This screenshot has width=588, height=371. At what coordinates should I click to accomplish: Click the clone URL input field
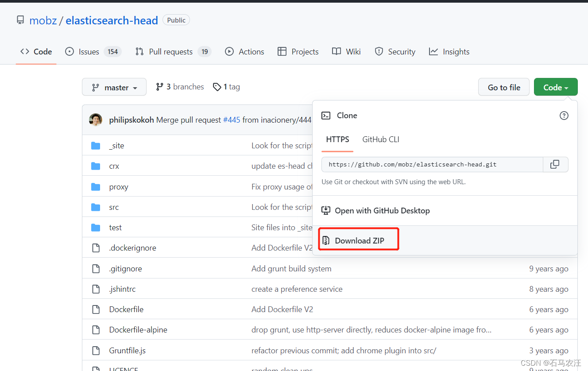point(432,164)
